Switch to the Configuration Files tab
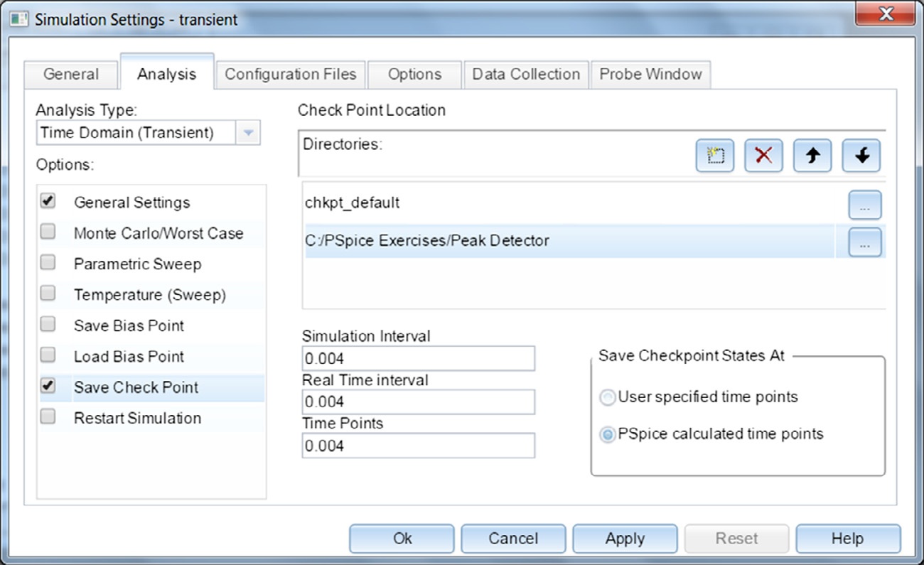Screen dimensions: 924x565 point(291,74)
